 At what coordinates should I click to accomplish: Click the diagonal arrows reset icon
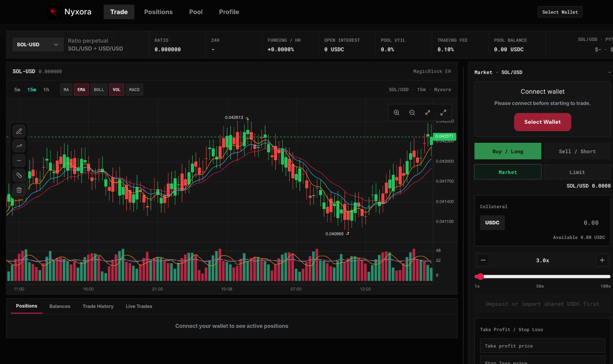[x=428, y=112]
